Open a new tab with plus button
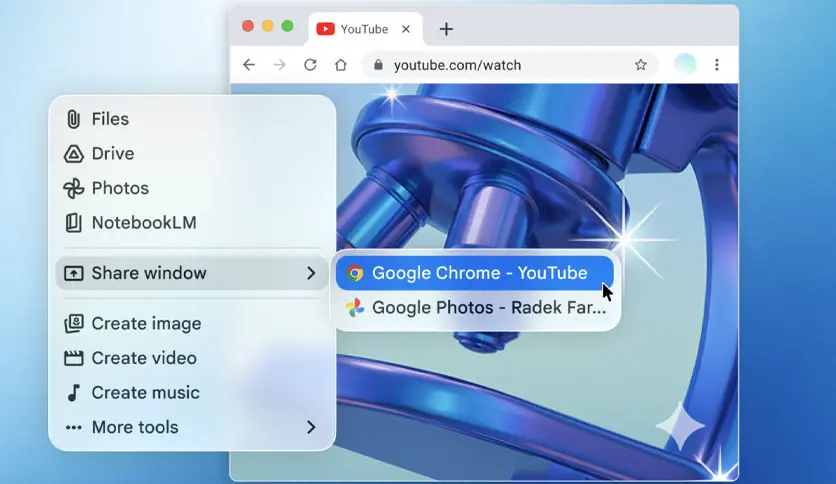This screenshot has height=484, width=836. 446,29
